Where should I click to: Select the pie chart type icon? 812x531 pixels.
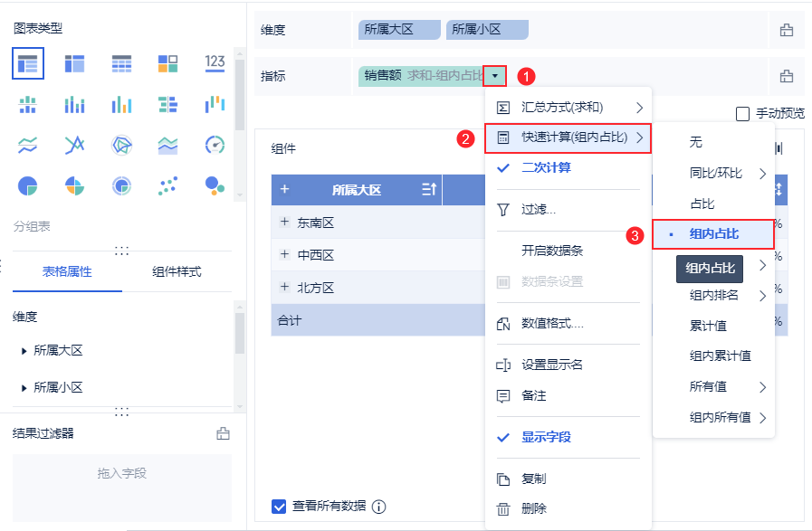tap(27, 185)
